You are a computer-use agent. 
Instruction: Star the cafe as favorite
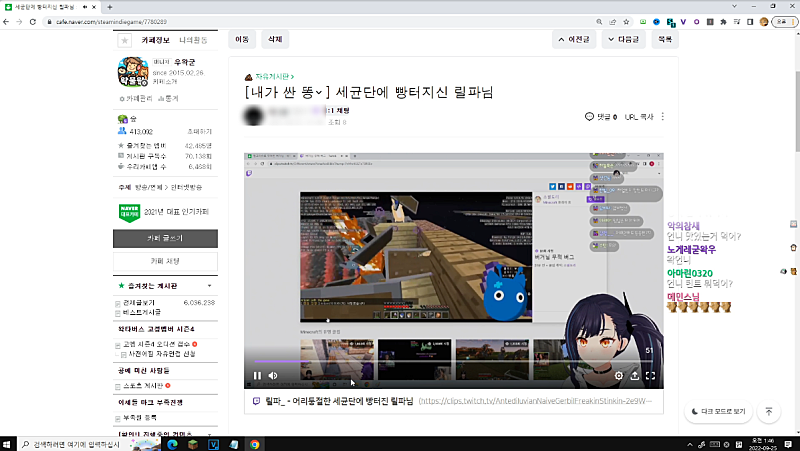point(124,41)
